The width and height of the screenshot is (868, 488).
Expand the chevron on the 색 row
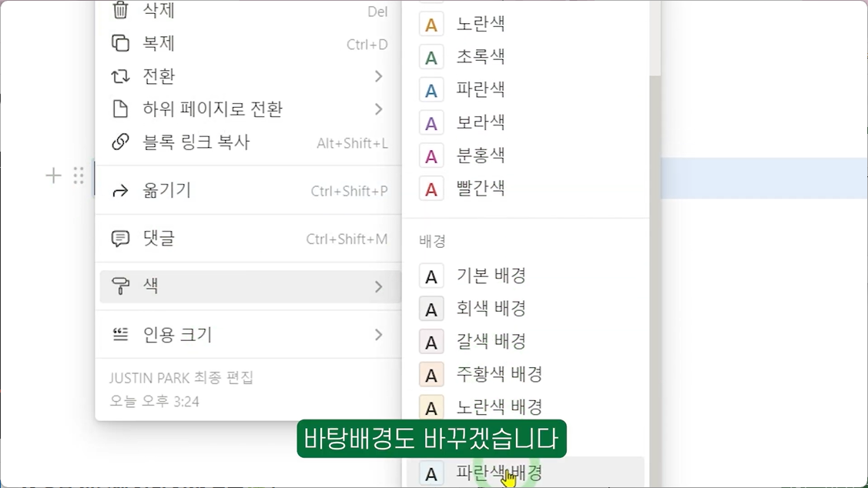[379, 286]
